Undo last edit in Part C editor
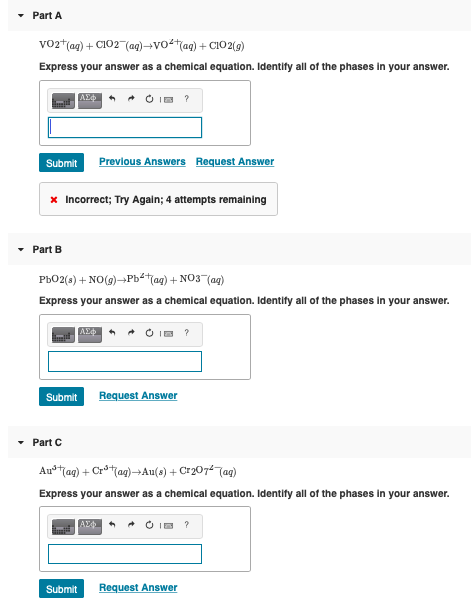Image resolution: width=471 pixels, height=608 pixels. 112,525
